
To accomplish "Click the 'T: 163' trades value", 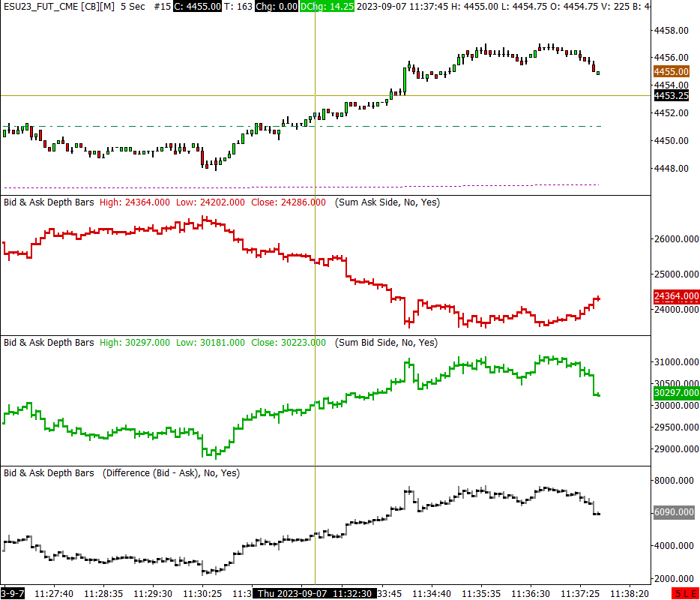I will (238, 7).
